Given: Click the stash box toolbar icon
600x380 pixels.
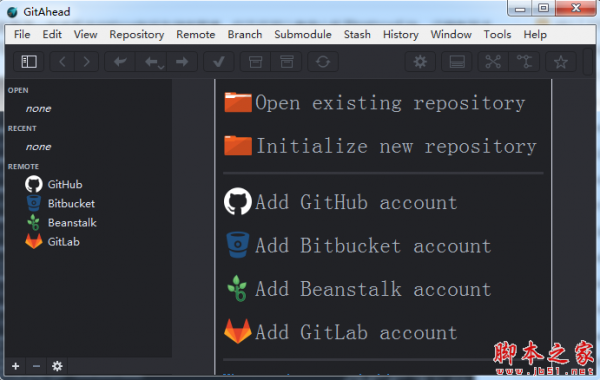Looking at the screenshot, I should (x=255, y=62).
